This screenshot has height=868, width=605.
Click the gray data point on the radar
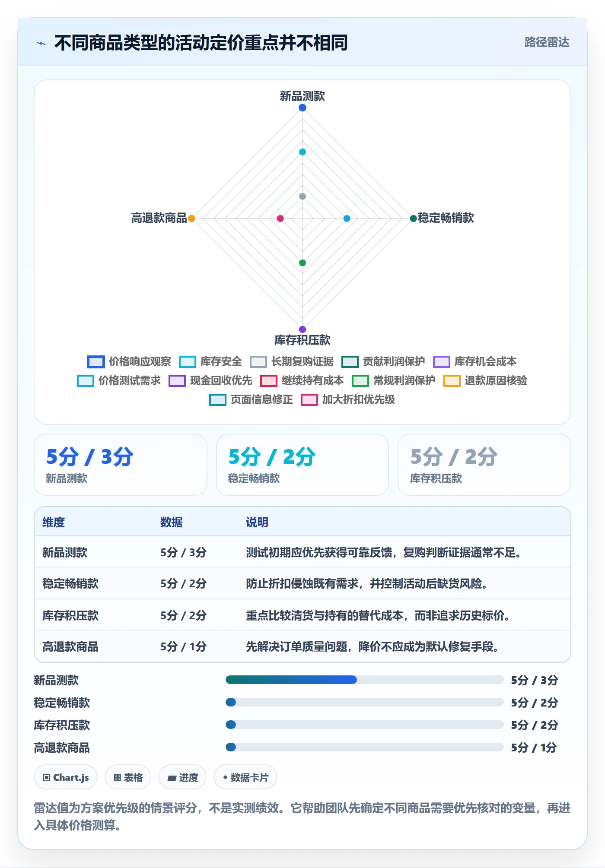tap(302, 196)
